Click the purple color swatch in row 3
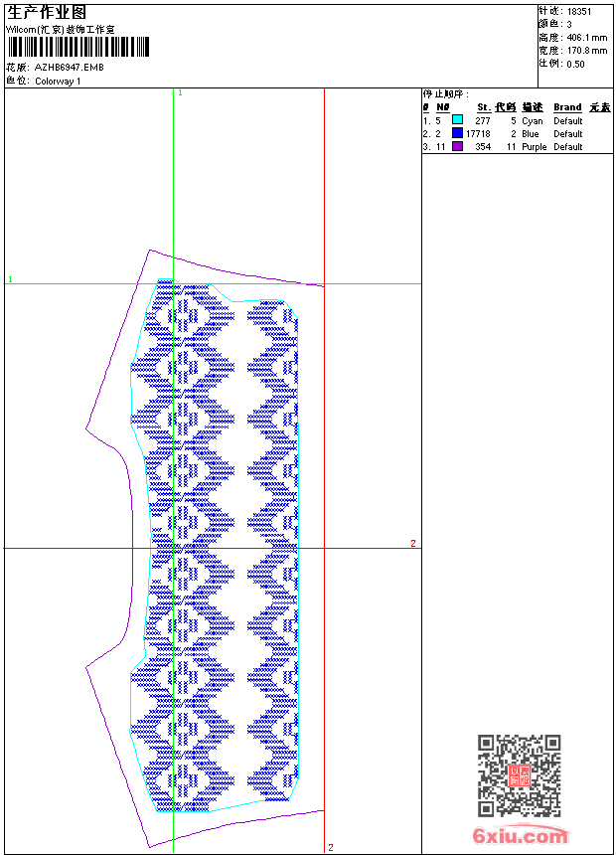This screenshot has width=616, height=855. [x=457, y=145]
